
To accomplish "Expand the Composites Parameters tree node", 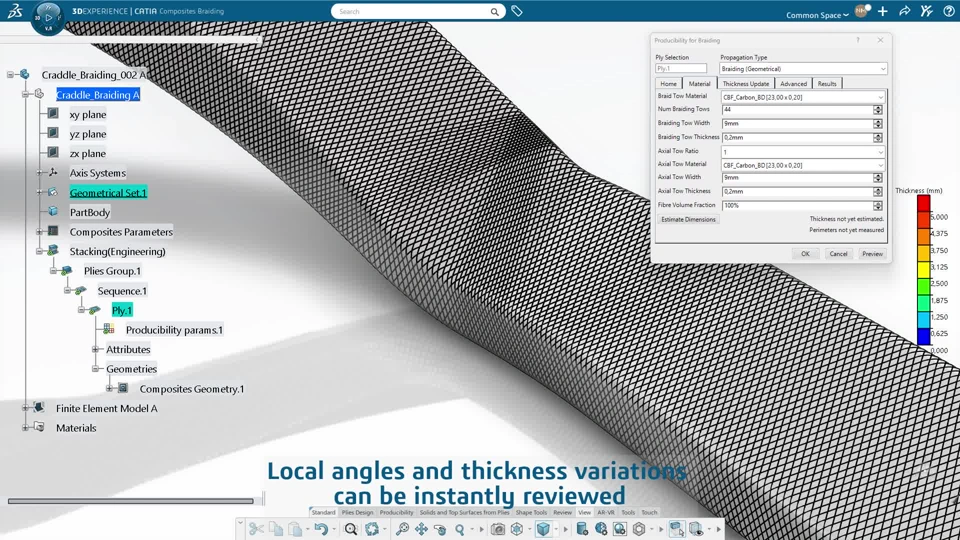I will coord(40,231).
